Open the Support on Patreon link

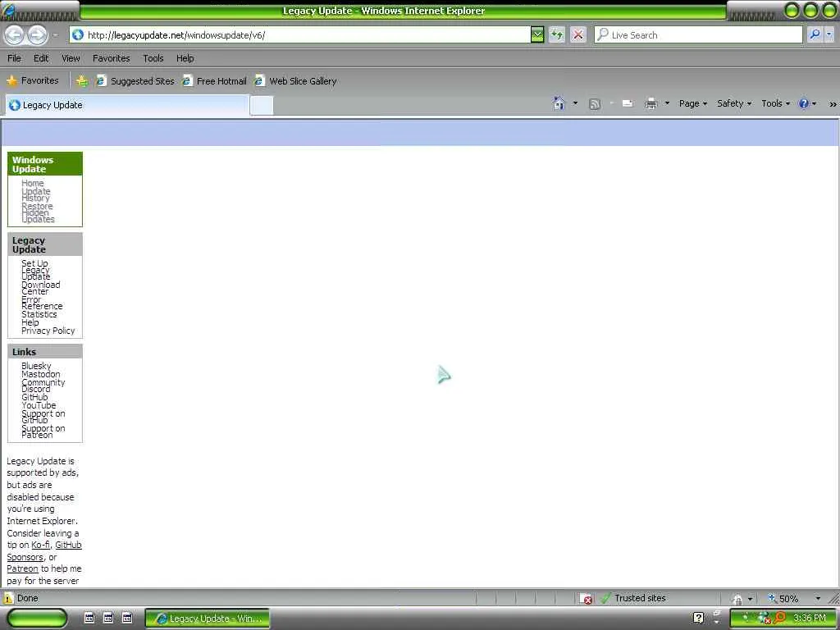[43, 431]
